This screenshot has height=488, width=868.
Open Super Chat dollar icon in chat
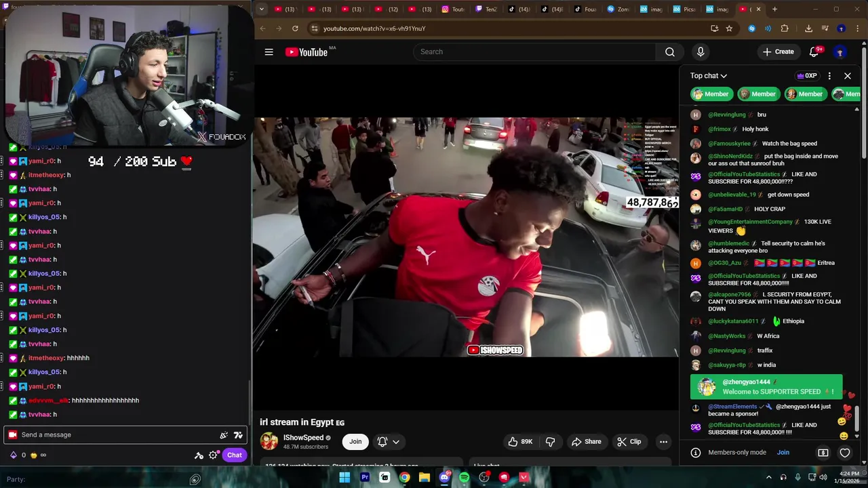[823, 453]
